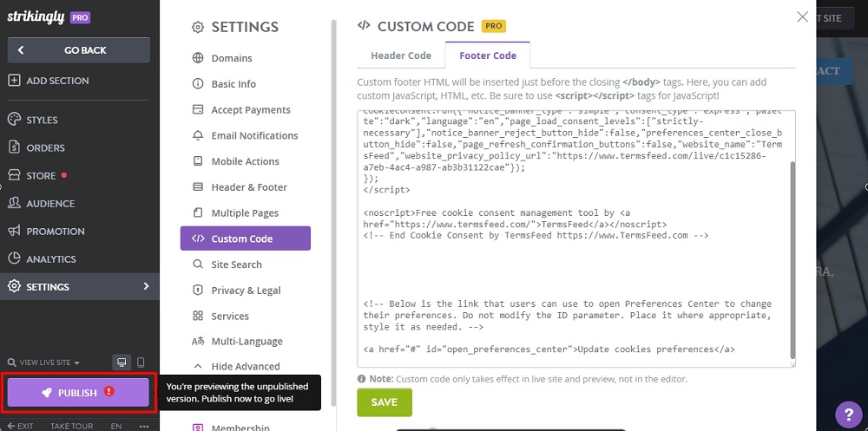Close the settings dialog
Image resolution: width=868 pixels, height=431 pixels.
(x=802, y=17)
